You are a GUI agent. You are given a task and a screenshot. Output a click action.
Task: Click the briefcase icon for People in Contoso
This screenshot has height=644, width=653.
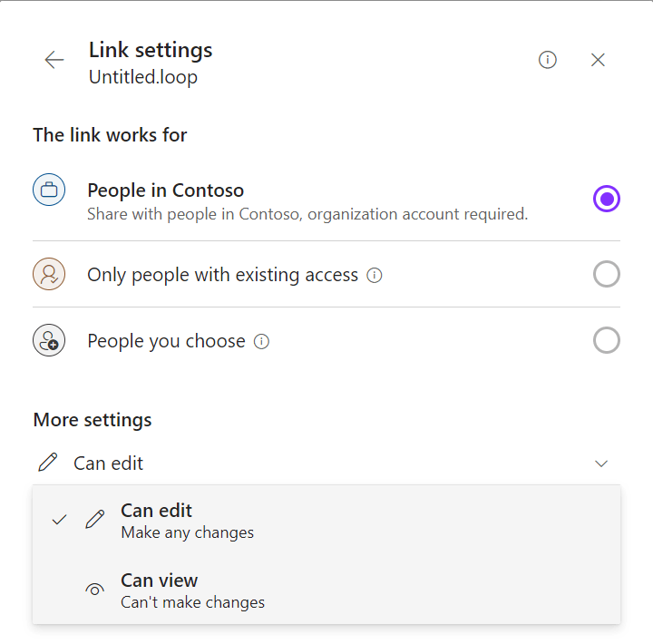click(x=49, y=190)
